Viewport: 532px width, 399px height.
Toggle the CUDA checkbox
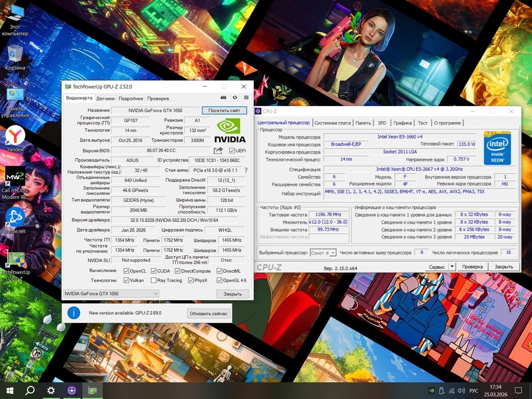pyautogui.click(x=153, y=271)
